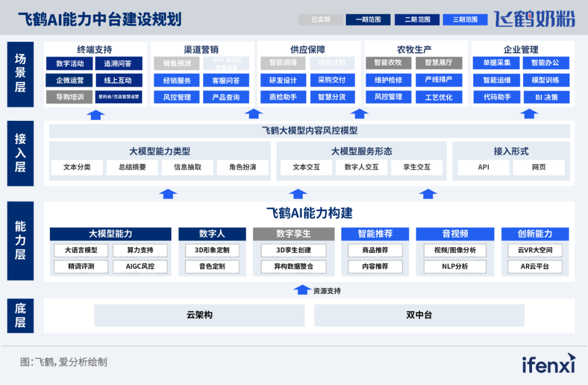
Task: Click the 产品查询 box
Action: 226,97
